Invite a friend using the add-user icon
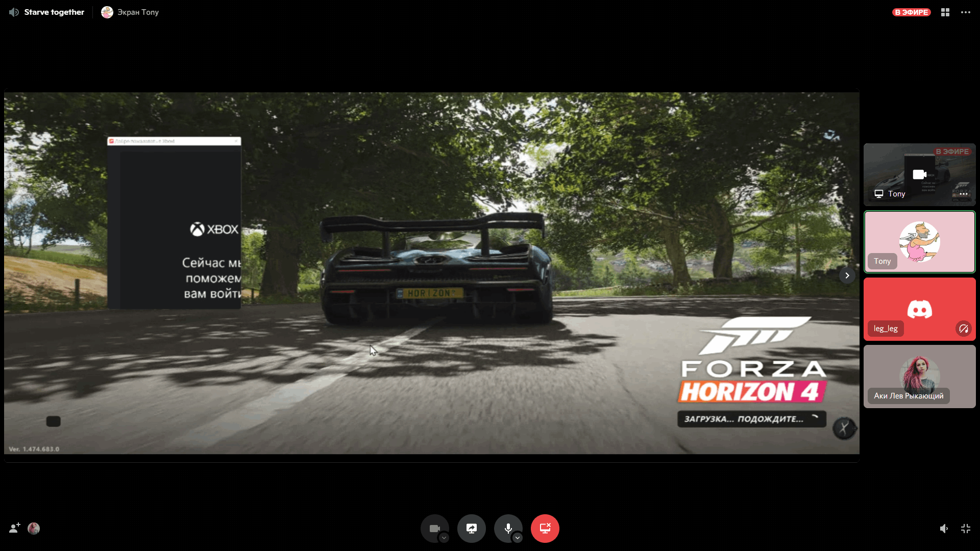 coord(15,528)
